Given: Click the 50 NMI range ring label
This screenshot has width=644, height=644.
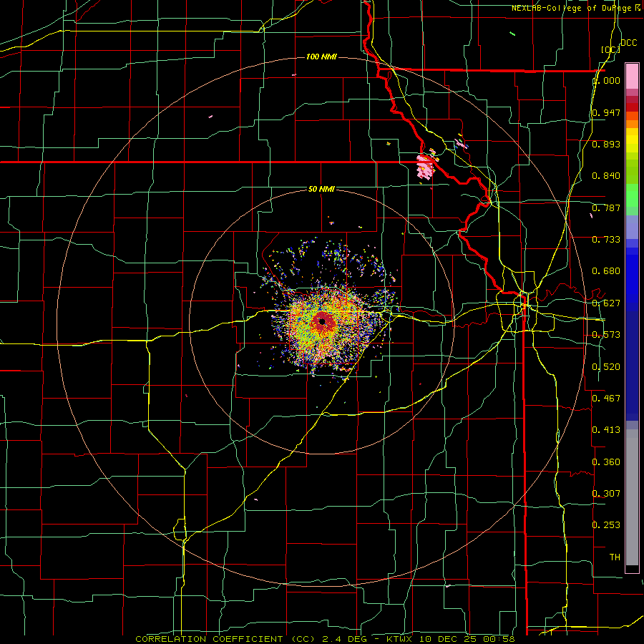Looking at the screenshot, I should pyautogui.click(x=321, y=189).
